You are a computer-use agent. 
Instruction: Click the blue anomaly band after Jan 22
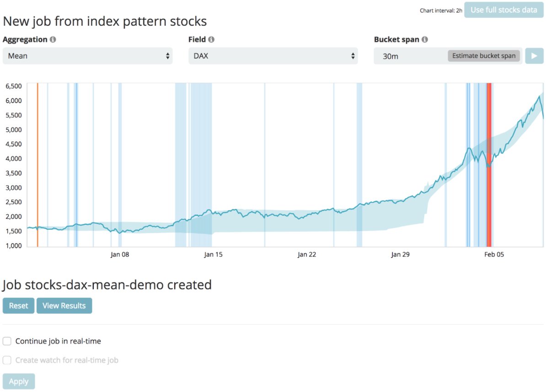click(x=359, y=164)
